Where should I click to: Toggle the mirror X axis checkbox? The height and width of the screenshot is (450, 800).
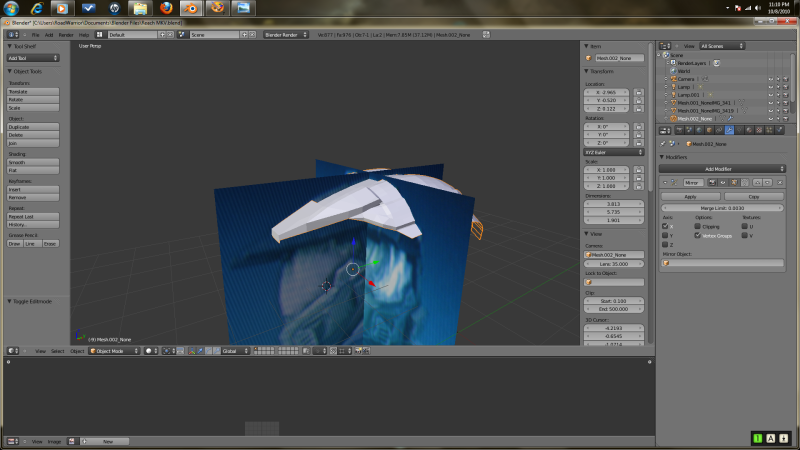(x=665, y=226)
